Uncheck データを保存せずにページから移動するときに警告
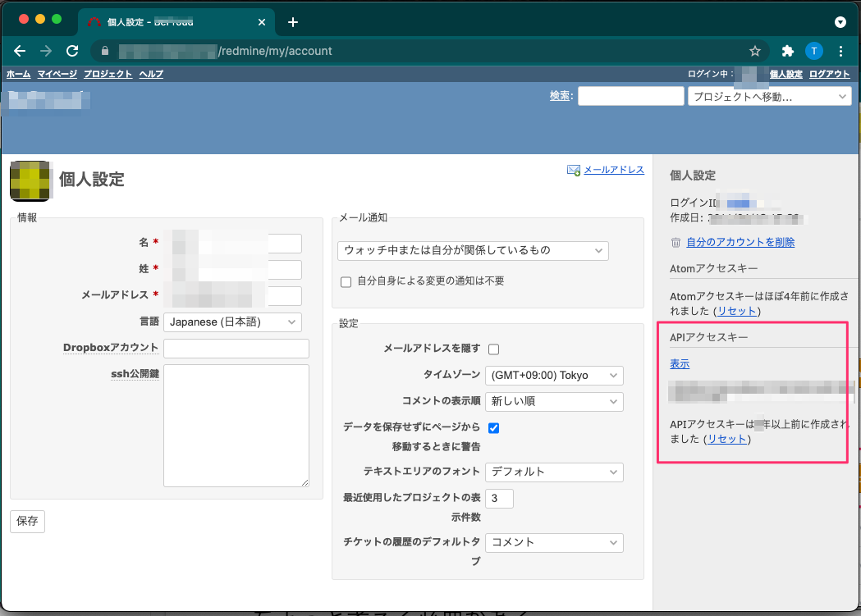This screenshot has height=616, width=861. pyautogui.click(x=493, y=427)
